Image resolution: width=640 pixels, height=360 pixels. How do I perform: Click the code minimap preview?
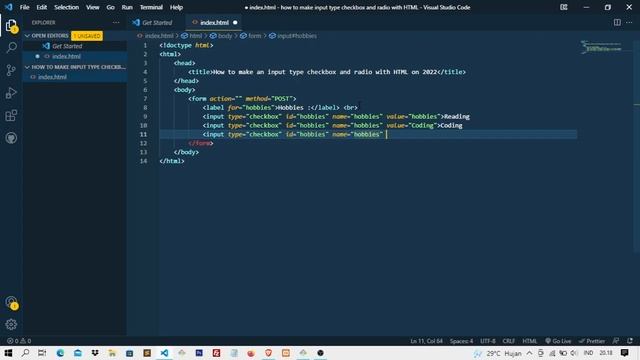602,47
